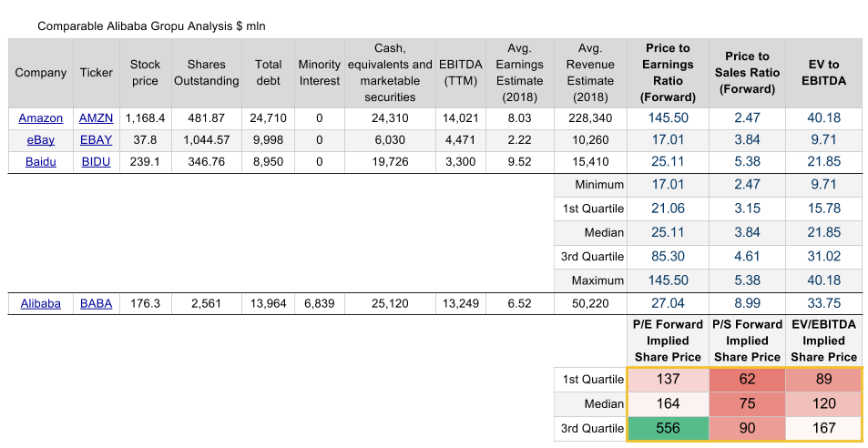The image size is (868, 448).
Task: Click the EV/EBITDA median cell showing 120
Action: 823,403
